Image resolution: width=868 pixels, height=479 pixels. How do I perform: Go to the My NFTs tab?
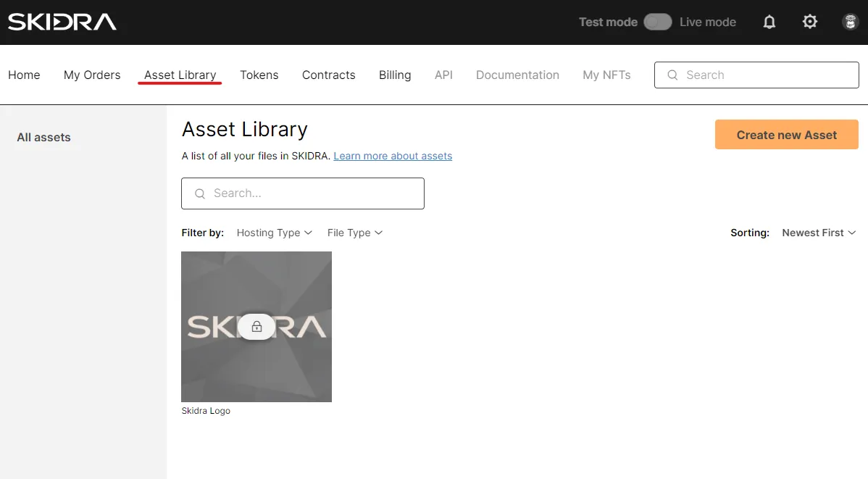click(606, 75)
